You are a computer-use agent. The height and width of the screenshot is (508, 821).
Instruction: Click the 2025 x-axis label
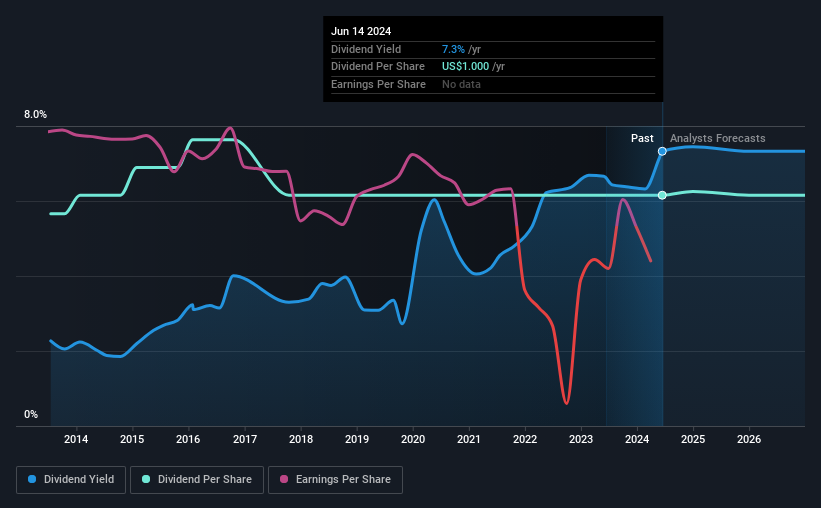click(693, 439)
